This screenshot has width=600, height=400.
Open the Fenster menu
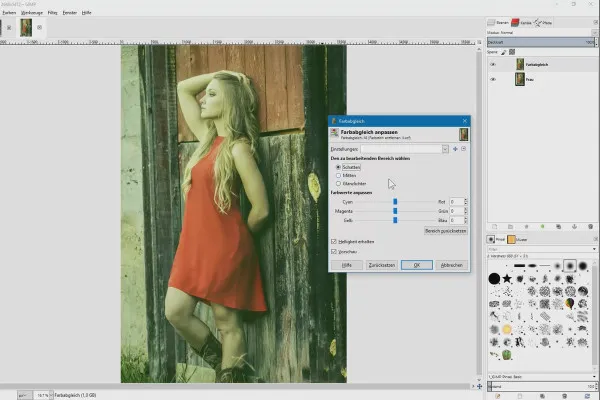69,12
